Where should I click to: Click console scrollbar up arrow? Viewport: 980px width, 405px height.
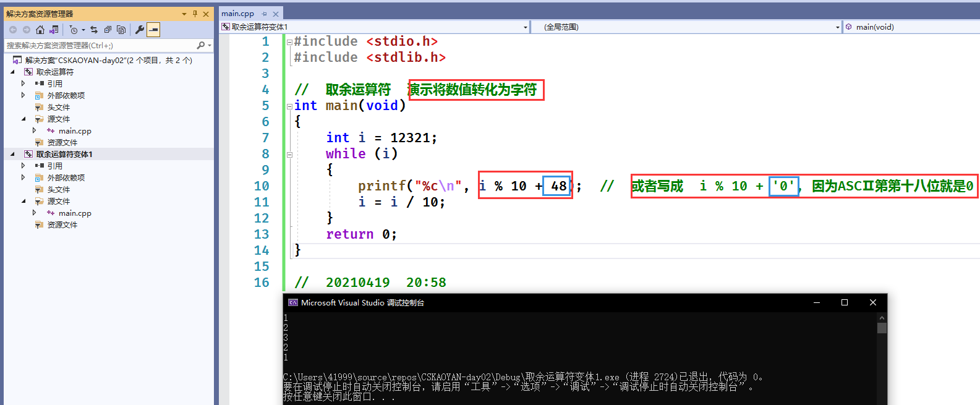(x=882, y=317)
